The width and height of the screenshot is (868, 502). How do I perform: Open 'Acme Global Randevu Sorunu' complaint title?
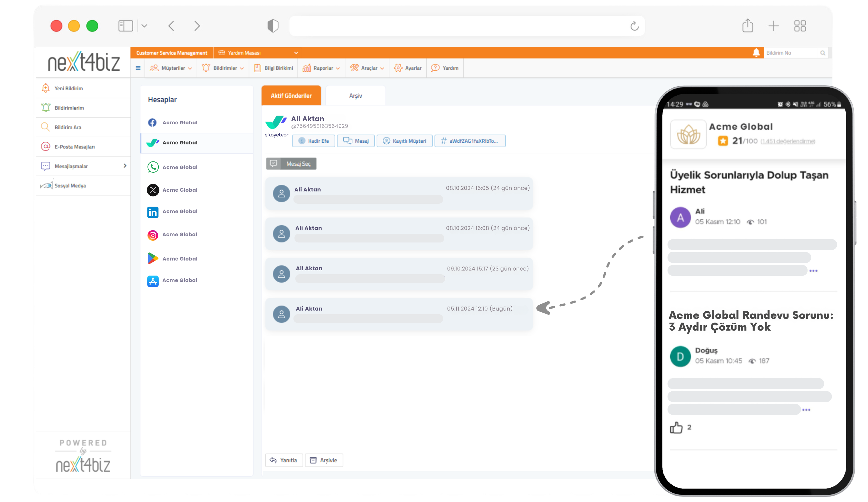tap(751, 321)
